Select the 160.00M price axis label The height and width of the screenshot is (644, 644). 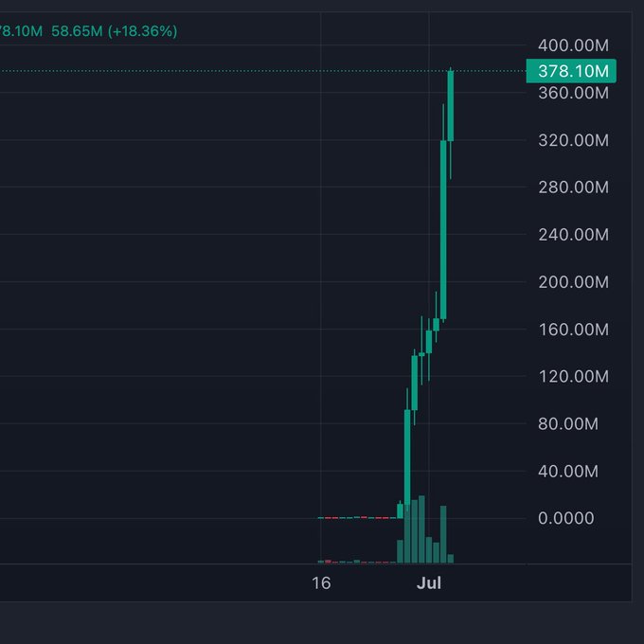tap(573, 330)
